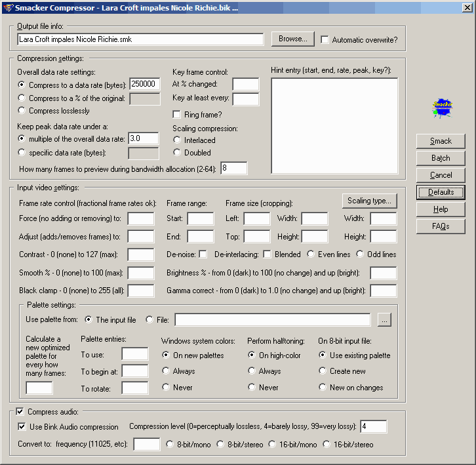Image resolution: width=476 pixels, height=465 pixels.
Task: Click the Smacker paint-splat logo icon
Action: (x=442, y=108)
